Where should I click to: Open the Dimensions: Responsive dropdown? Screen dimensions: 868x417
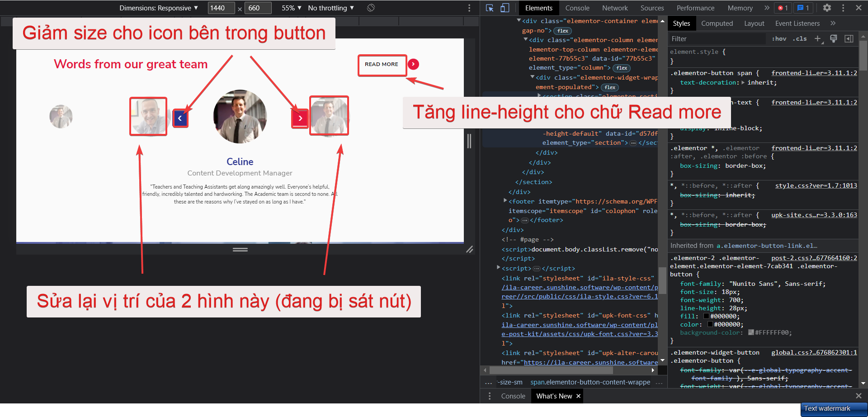(x=159, y=8)
